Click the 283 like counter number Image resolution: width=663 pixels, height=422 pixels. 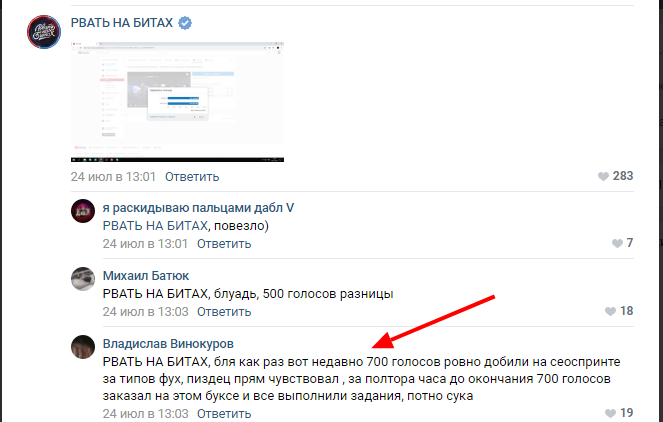[623, 176]
